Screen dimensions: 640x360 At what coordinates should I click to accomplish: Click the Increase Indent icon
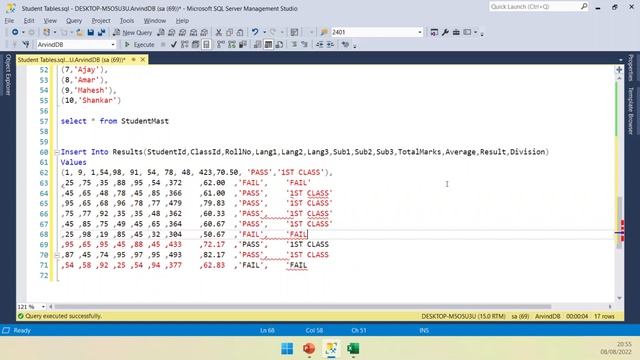[330, 44]
